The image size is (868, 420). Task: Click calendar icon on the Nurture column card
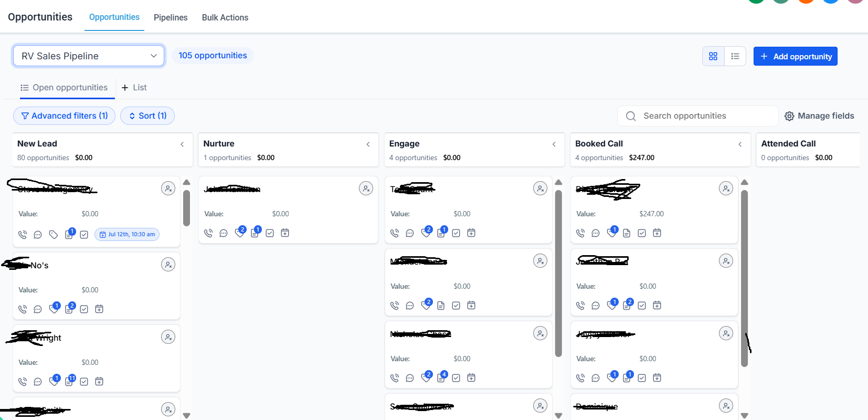[x=285, y=233]
